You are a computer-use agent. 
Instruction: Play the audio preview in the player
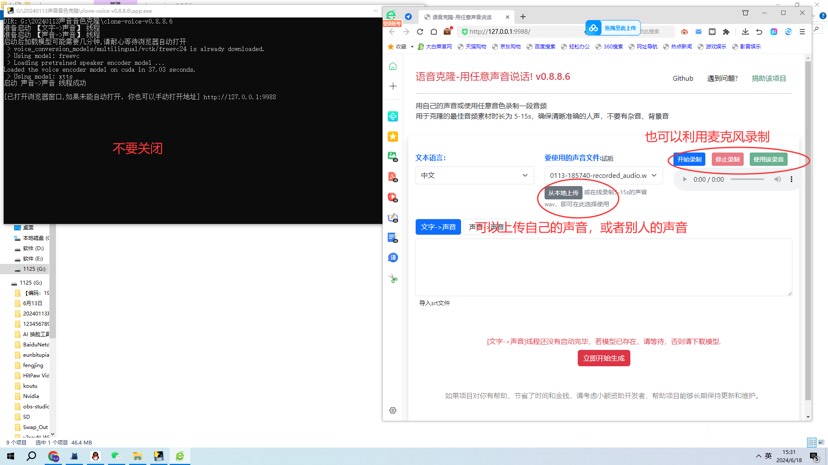click(686, 180)
